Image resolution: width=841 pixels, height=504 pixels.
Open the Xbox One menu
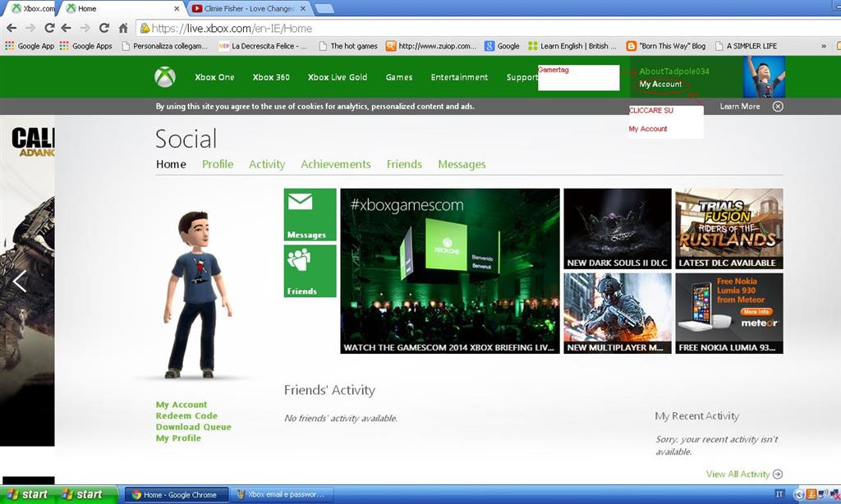tap(214, 77)
